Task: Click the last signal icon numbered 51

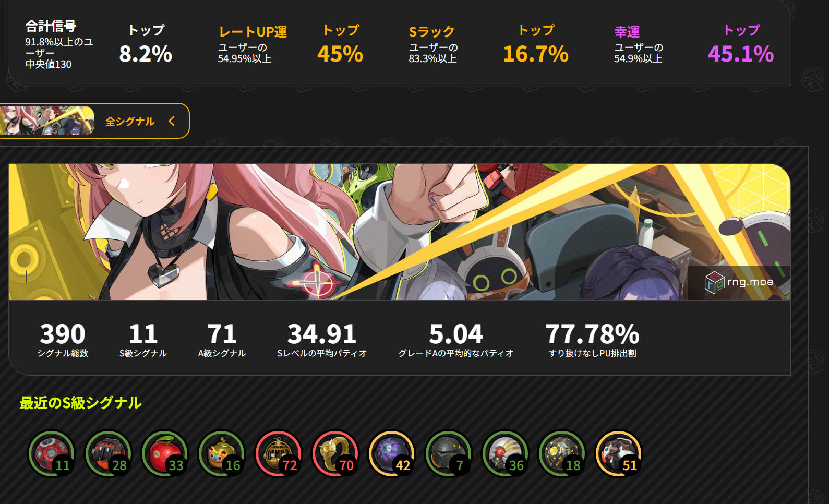Action: 619,453
